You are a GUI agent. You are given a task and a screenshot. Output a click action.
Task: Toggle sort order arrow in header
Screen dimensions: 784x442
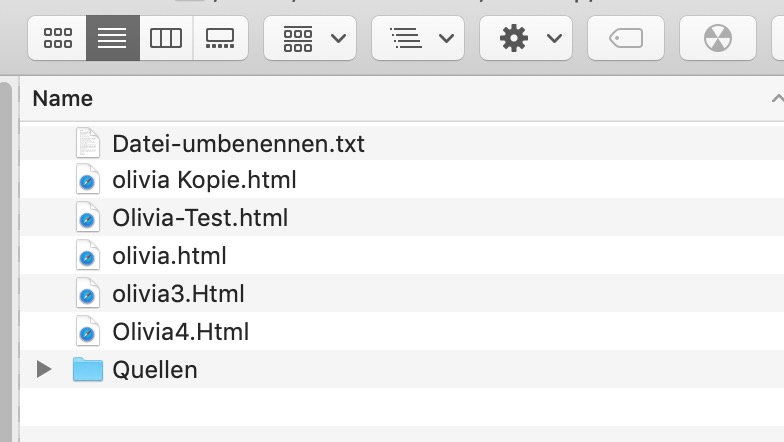(x=776, y=98)
